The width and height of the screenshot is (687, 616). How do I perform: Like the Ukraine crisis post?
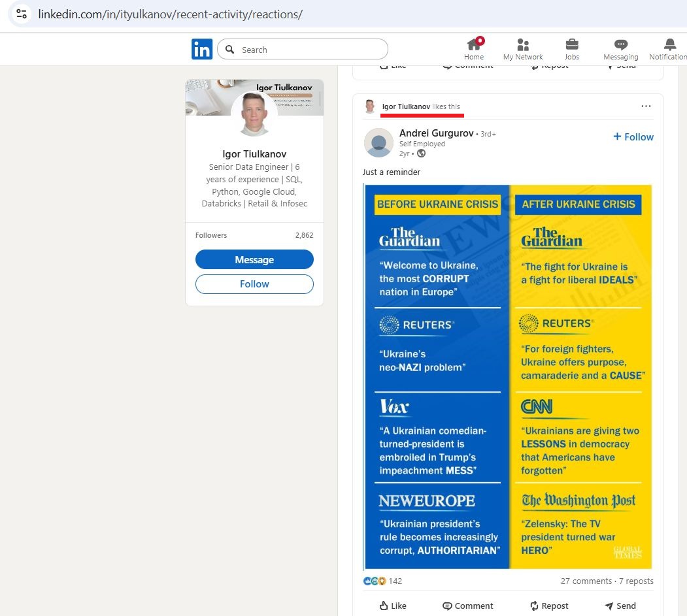(393, 606)
